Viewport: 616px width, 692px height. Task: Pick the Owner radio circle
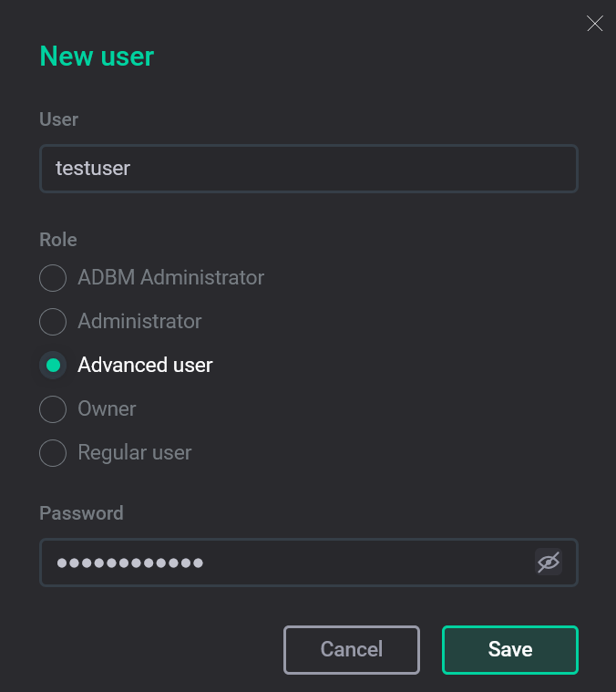[x=53, y=409]
